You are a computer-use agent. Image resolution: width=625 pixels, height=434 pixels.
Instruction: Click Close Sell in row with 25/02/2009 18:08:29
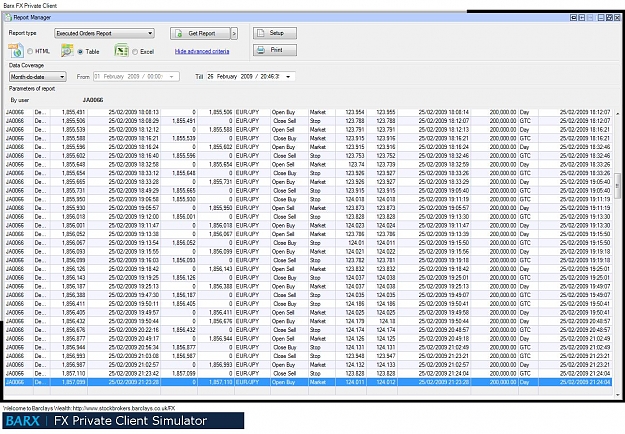coord(285,121)
